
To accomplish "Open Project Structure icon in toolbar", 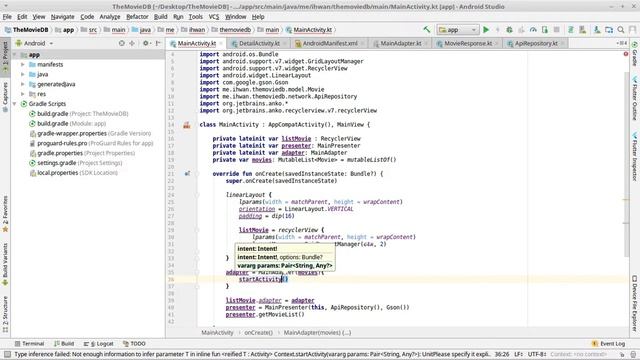I will 609,30.
